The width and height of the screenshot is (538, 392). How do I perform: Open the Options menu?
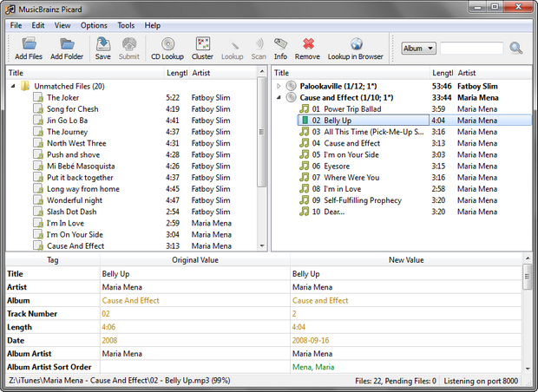pyautogui.click(x=94, y=25)
